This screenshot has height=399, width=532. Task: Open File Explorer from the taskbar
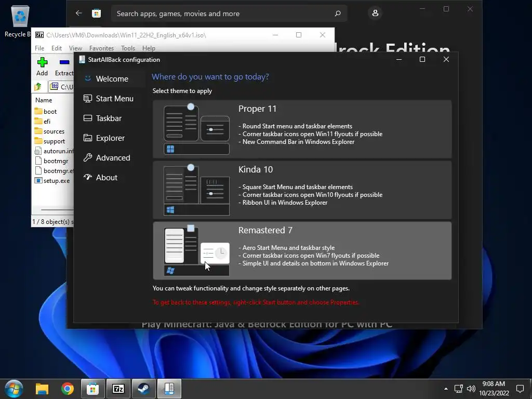(42, 389)
